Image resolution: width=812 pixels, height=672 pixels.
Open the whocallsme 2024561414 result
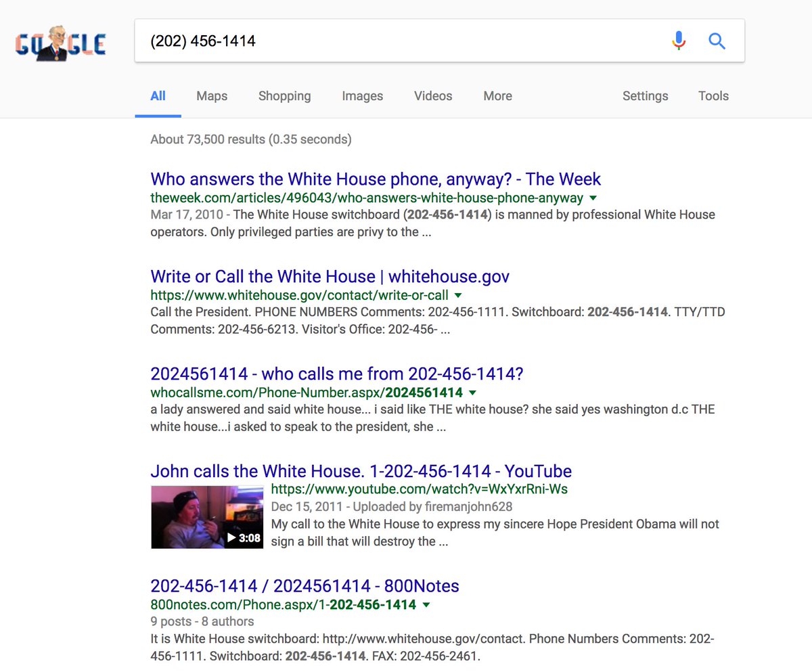pyautogui.click(x=337, y=374)
